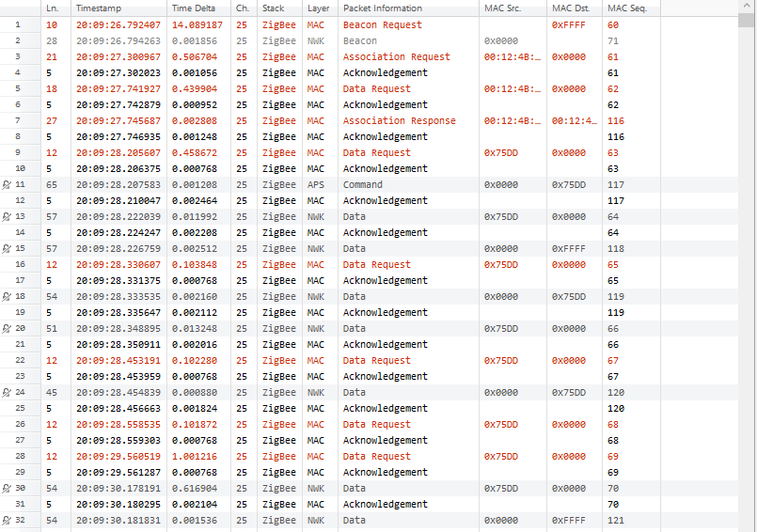
Task: Click timestamp 20:09:27.741927
Action: pos(118,89)
